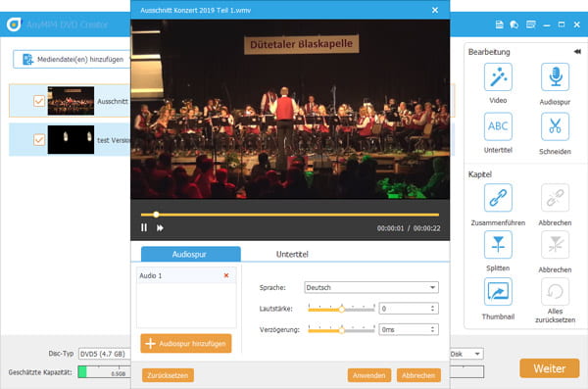Toggle checkbox for Ausschnitt video item
The height and width of the screenshot is (389, 588).
tap(39, 101)
